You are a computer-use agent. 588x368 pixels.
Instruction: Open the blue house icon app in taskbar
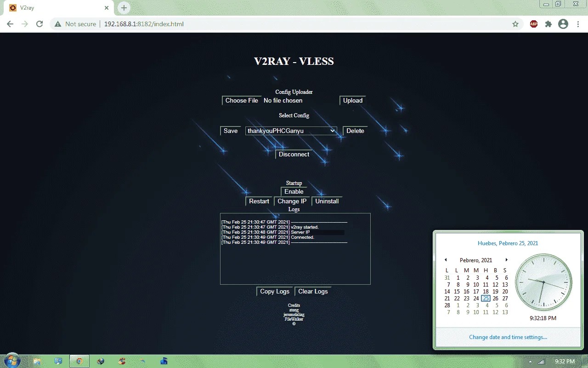(164, 361)
